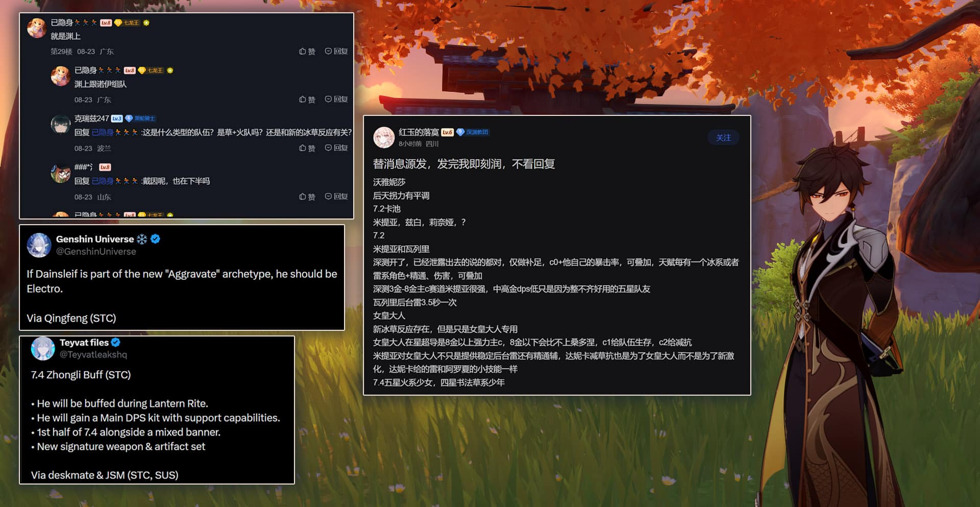Click Lv.8 badge on the "戴因呢" reply
980x507 pixels.
click(x=105, y=167)
